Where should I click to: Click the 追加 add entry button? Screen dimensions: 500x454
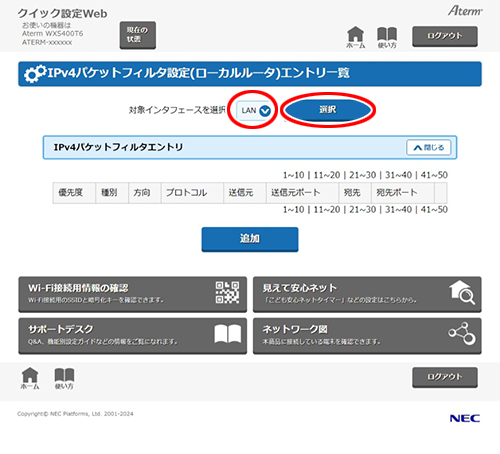[x=250, y=239]
